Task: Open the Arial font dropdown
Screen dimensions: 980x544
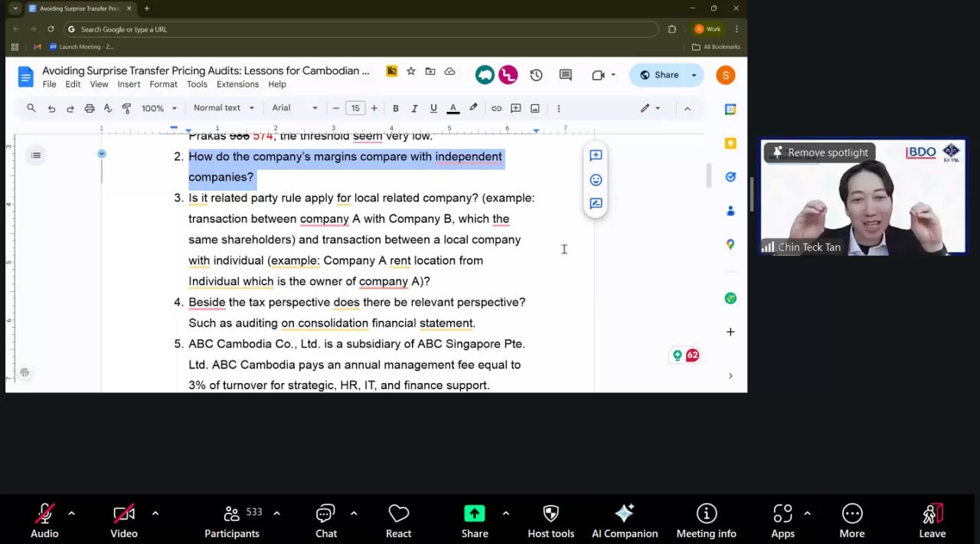Action: [295, 109]
